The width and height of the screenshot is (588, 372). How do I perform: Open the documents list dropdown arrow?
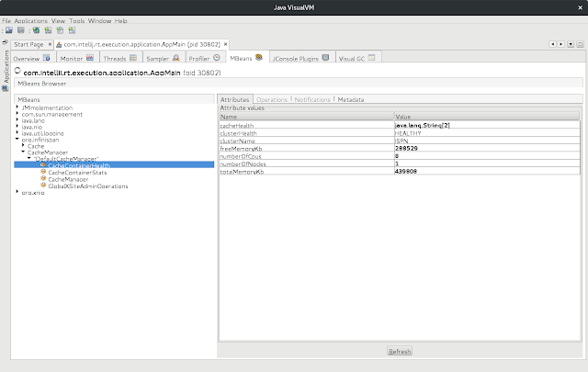[x=571, y=44]
